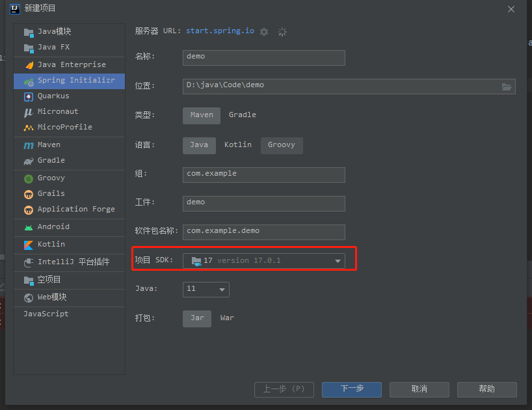Choose 空项目 empty project

pos(69,280)
